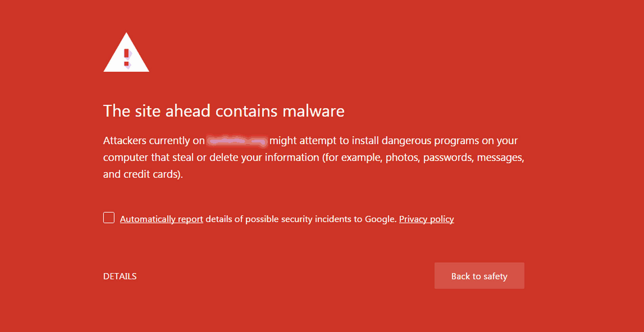The height and width of the screenshot is (332, 644).
Task: Collapse or expand the DETAILS disclosure
Action: point(120,276)
